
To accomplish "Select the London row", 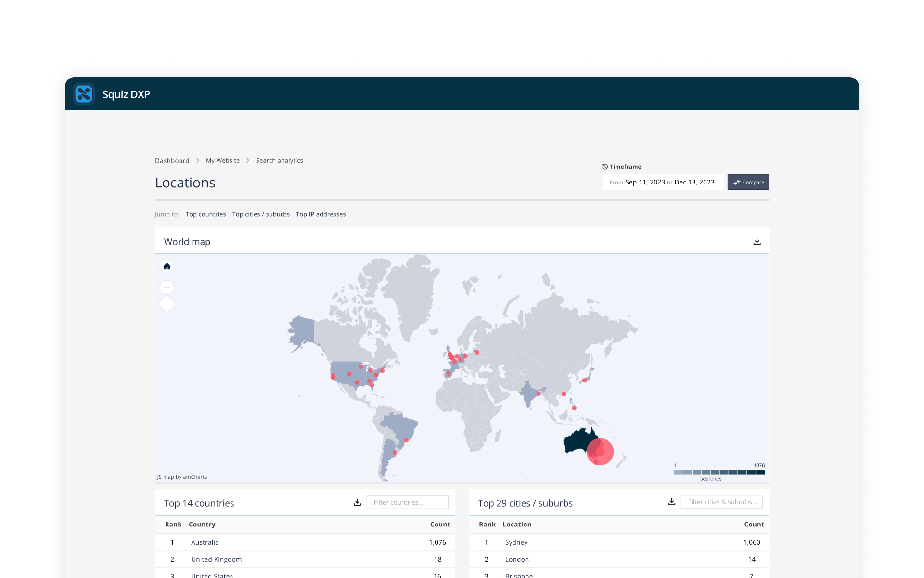I will pyautogui.click(x=619, y=559).
